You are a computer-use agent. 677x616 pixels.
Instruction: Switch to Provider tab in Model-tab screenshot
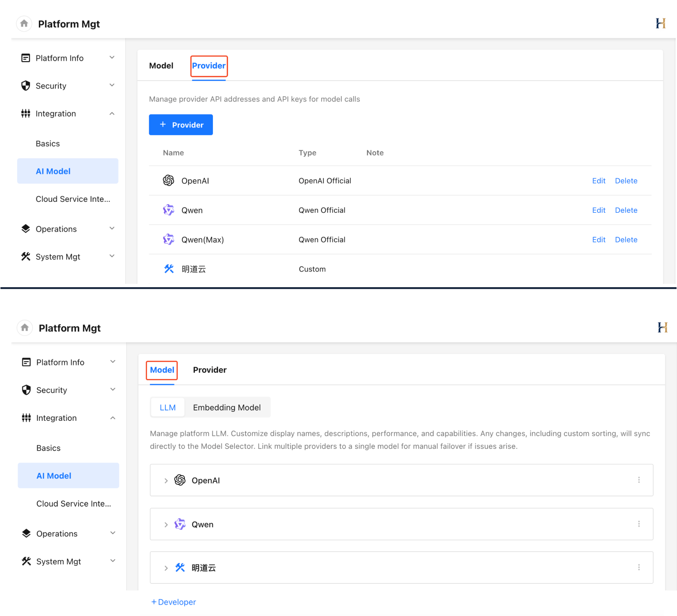210,370
